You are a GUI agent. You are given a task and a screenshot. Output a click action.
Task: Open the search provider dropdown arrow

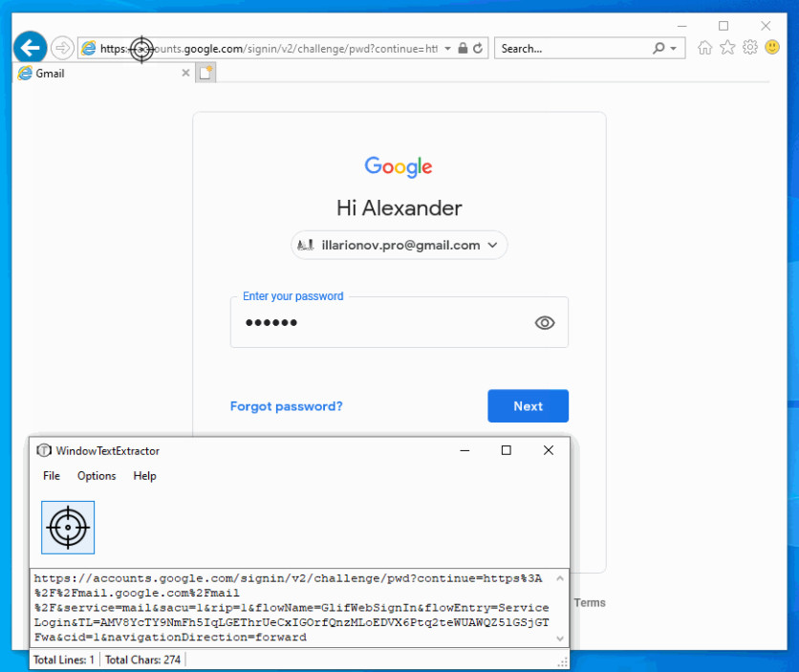point(673,49)
